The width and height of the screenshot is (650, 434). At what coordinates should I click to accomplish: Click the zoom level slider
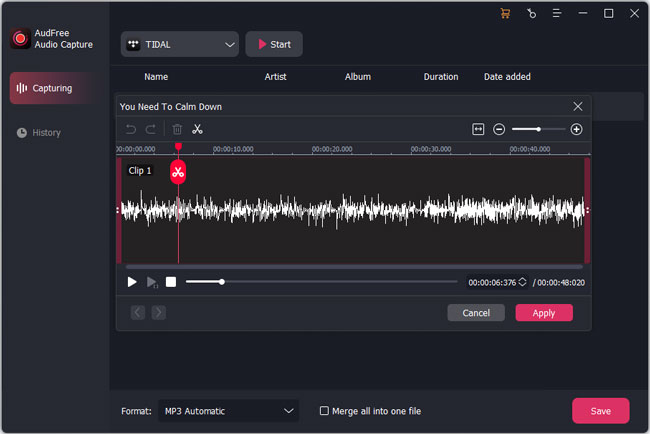click(538, 129)
